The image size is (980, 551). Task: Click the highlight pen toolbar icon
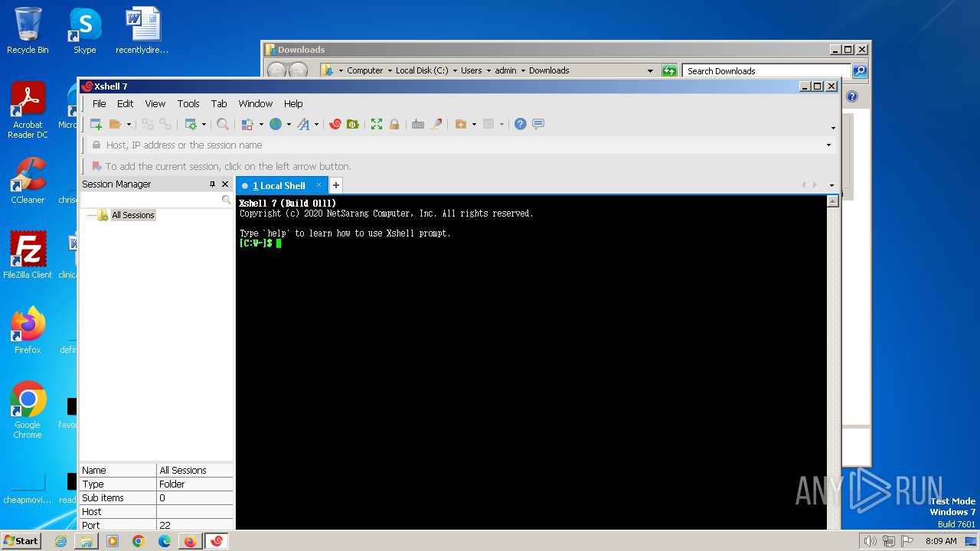pos(436,124)
